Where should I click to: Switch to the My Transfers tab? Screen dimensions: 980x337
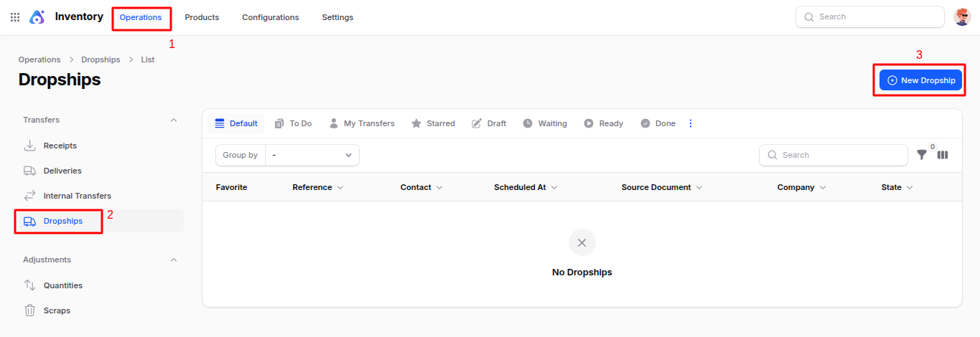(x=362, y=123)
